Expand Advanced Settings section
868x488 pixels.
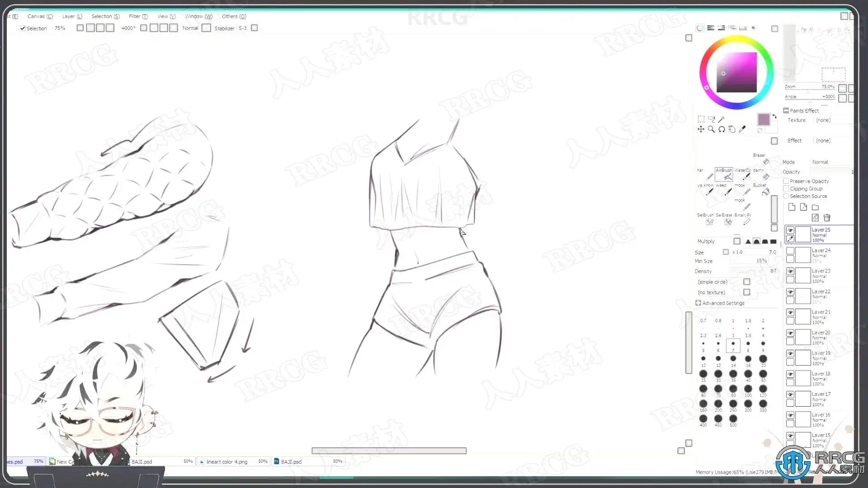coord(698,303)
